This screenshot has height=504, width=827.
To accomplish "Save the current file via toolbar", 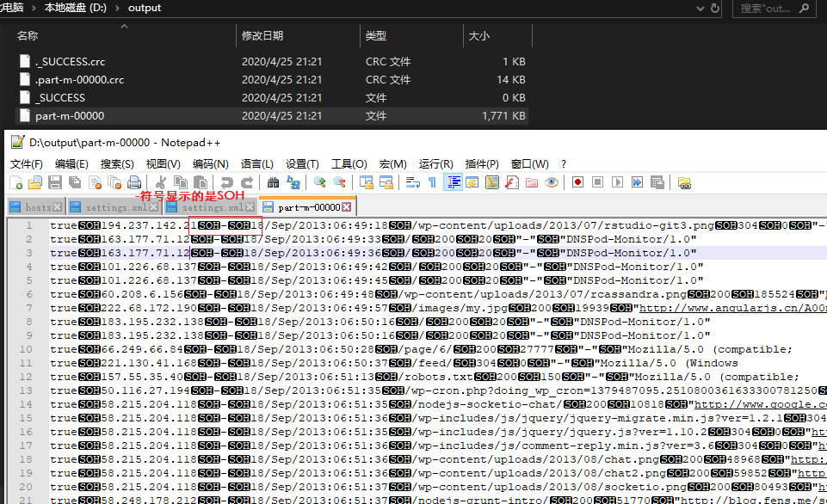I will (55, 183).
